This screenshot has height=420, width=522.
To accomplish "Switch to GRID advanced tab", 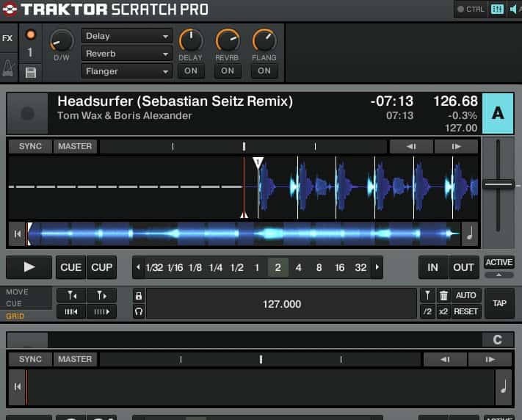I will 15,316.
